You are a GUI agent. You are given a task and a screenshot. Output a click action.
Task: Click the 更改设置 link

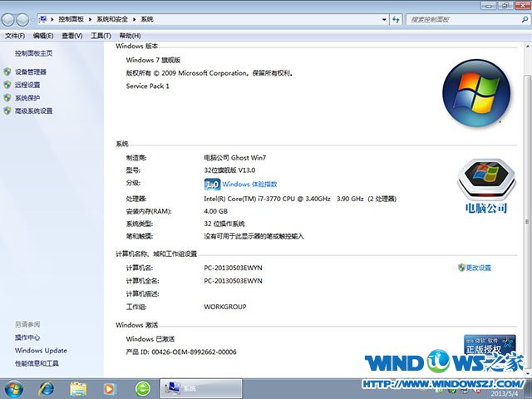click(479, 268)
